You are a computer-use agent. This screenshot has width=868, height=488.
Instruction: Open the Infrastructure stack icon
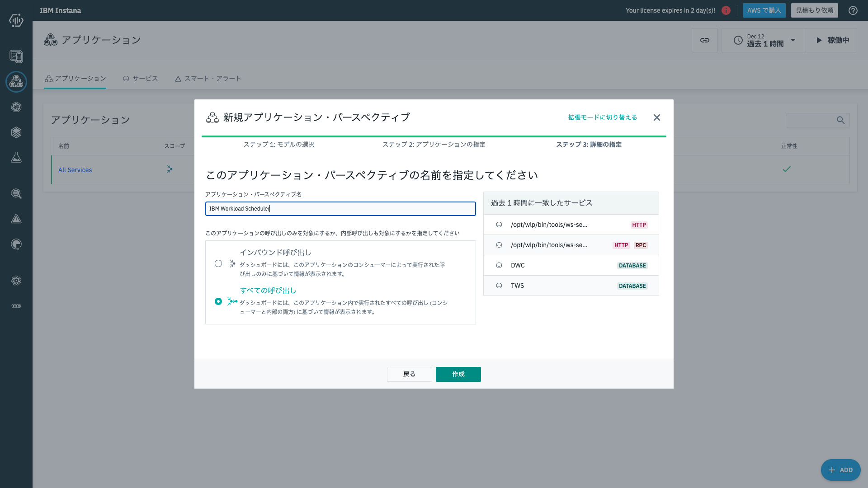coord(16,132)
